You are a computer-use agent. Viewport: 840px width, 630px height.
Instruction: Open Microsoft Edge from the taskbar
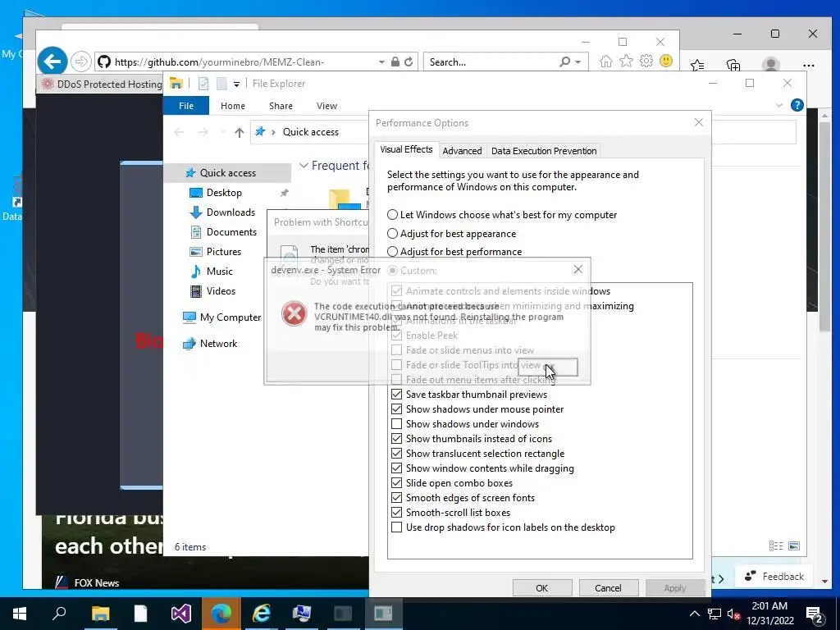point(221,614)
